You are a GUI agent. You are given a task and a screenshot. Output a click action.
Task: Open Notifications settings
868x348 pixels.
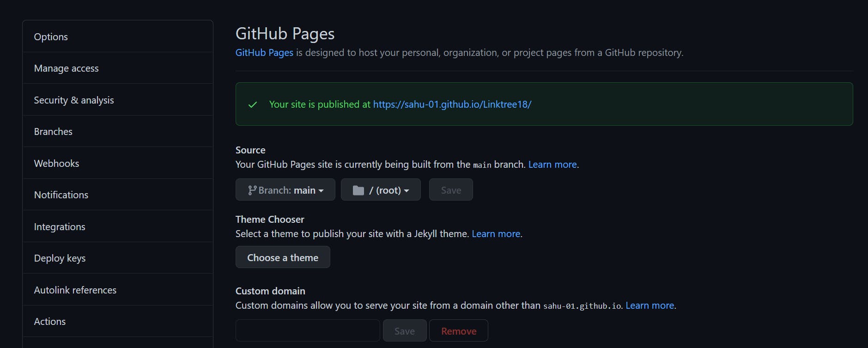(x=118, y=195)
